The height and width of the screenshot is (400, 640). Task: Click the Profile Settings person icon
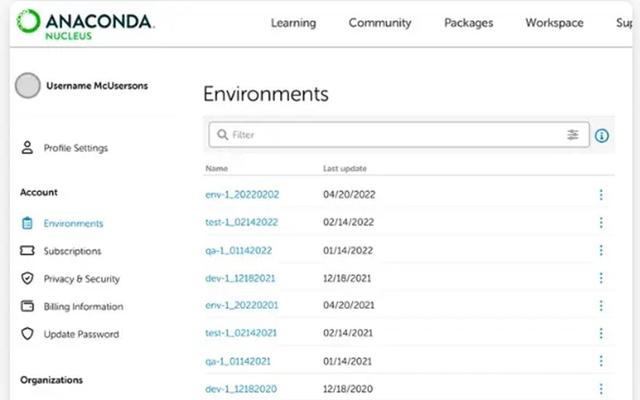[27, 148]
